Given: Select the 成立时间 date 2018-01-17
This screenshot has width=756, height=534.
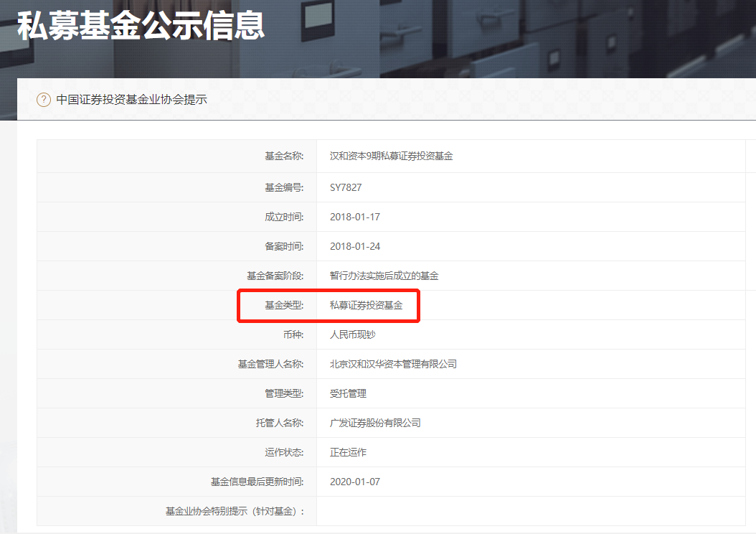Looking at the screenshot, I should click(x=356, y=217).
